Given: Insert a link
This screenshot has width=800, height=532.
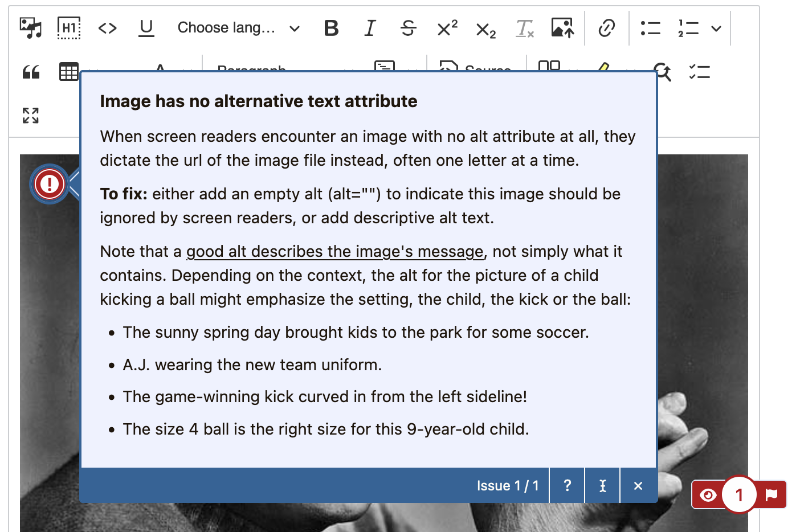Looking at the screenshot, I should pyautogui.click(x=607, y=27).
